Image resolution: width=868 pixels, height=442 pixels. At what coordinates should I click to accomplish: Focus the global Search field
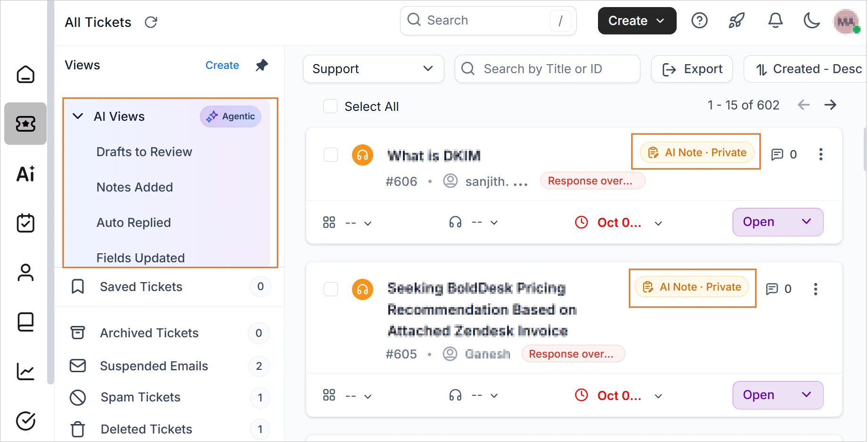pos(488,21)
